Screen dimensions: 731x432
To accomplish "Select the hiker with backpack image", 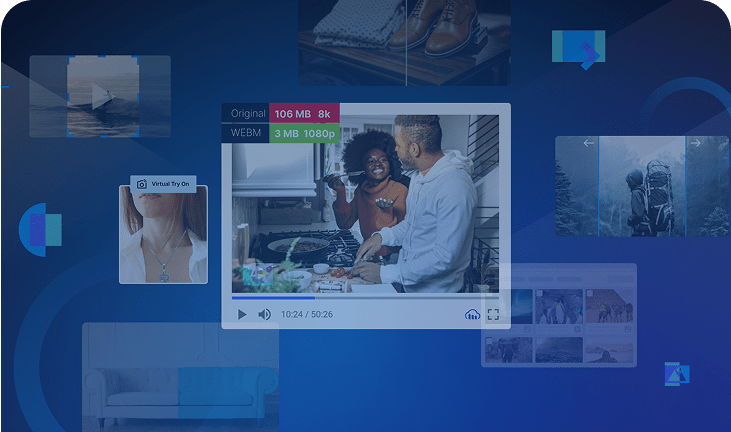I will coord(642,186).
